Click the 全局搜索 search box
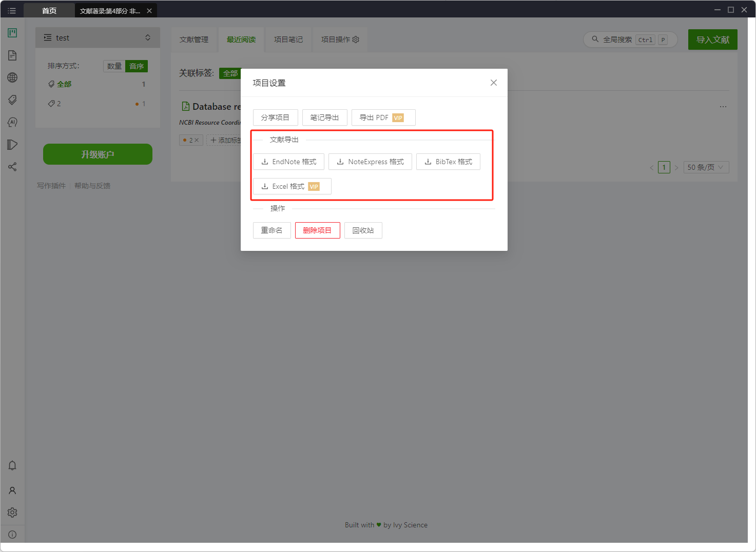 (x=630, y=40)
